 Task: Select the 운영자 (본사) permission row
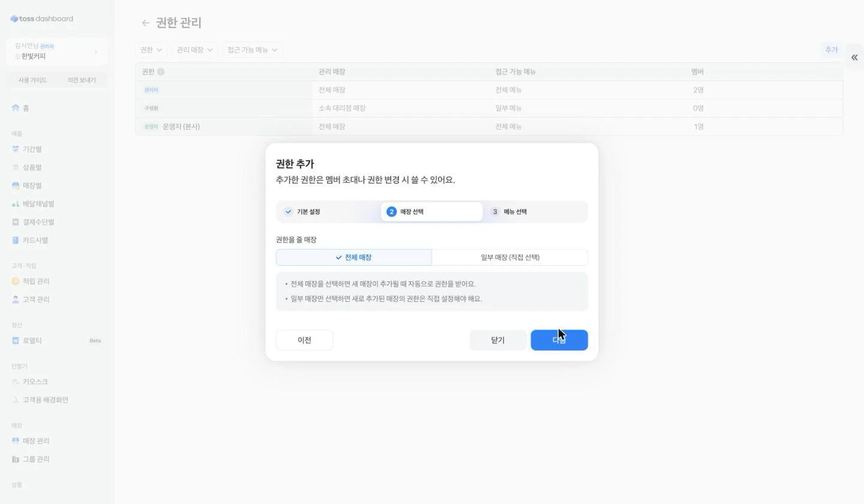pos(489,127)
